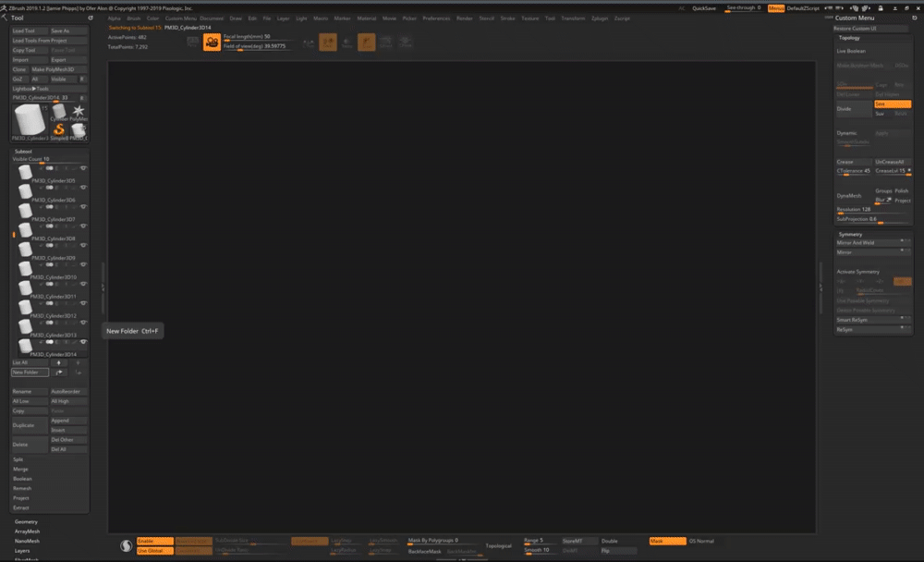Expand the NanoMesh section
Screen dimensions: 924x562
pos(27,541)
